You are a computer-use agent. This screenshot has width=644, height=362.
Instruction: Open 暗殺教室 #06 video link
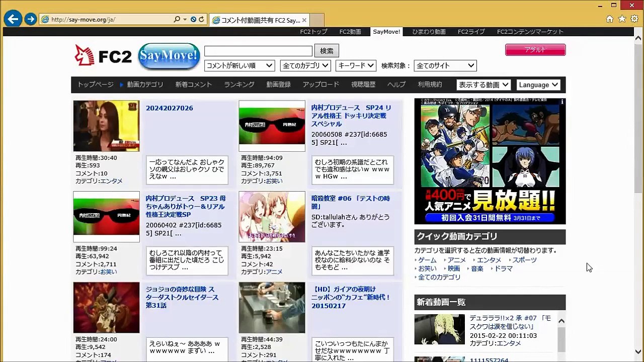(351, 202)
